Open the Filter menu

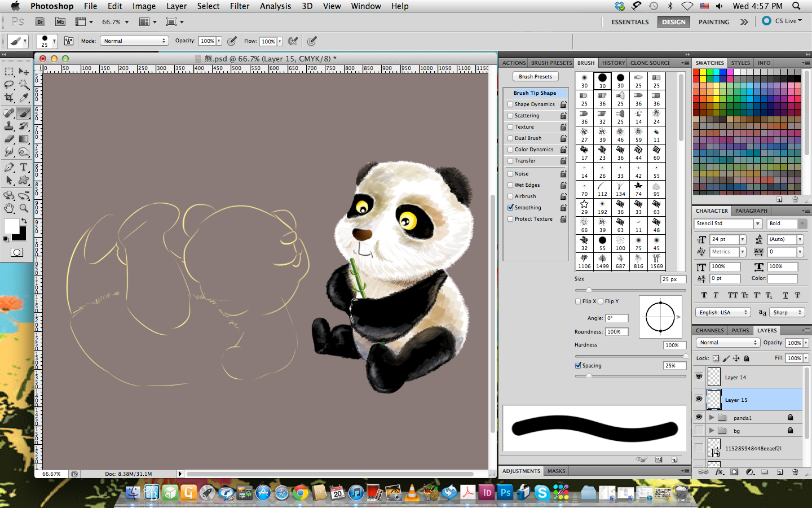point(240,6)
